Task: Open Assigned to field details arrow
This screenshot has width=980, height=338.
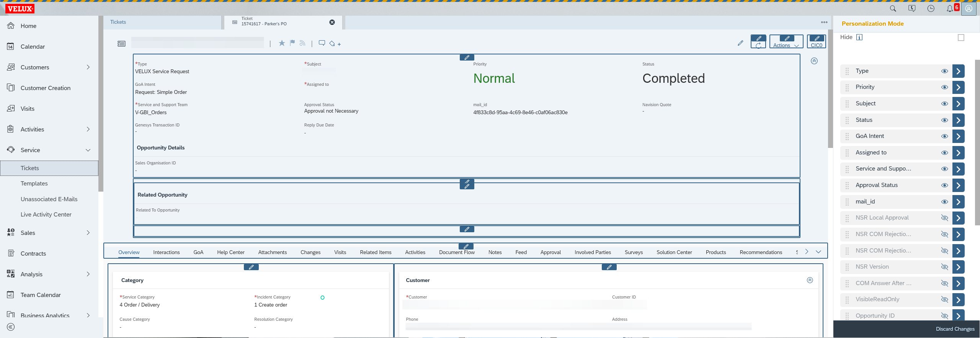Action: coord(958,153)
